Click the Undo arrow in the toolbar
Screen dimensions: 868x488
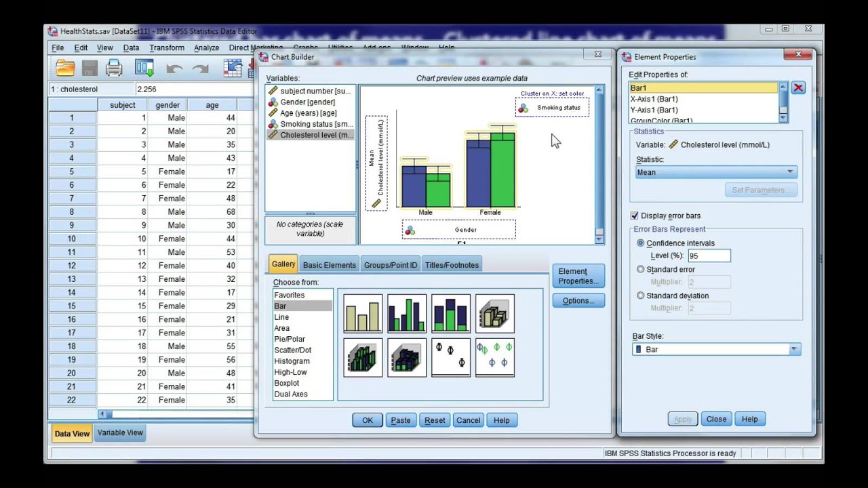click(174, 68)
